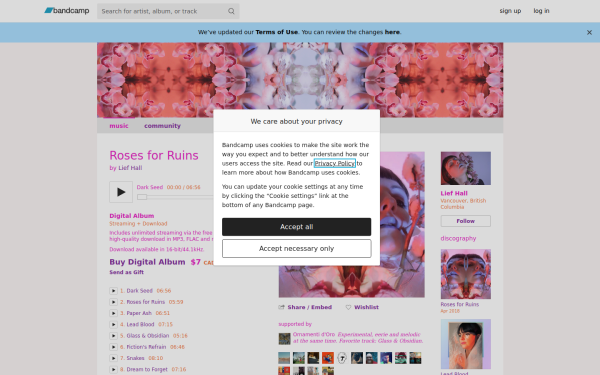Open the 'Glass & Obsidian' track link
The height and width of the screenshot is (375, 600).
(148, 336)
